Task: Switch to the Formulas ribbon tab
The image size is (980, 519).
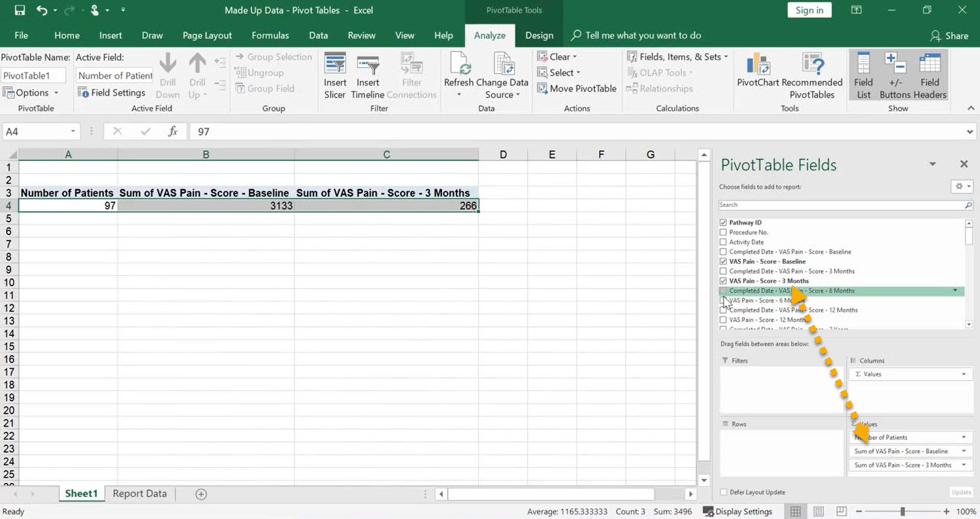Action: coord(270,35)
